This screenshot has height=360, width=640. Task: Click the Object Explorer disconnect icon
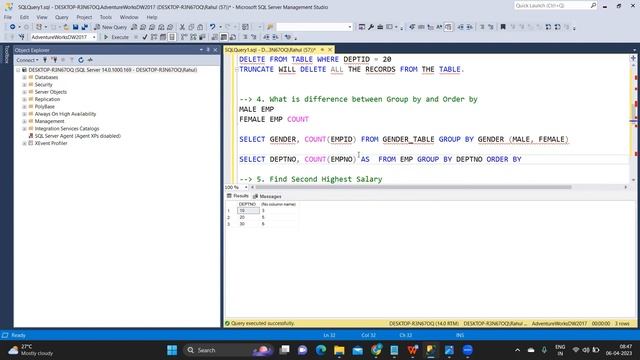(x=54, y=60)
